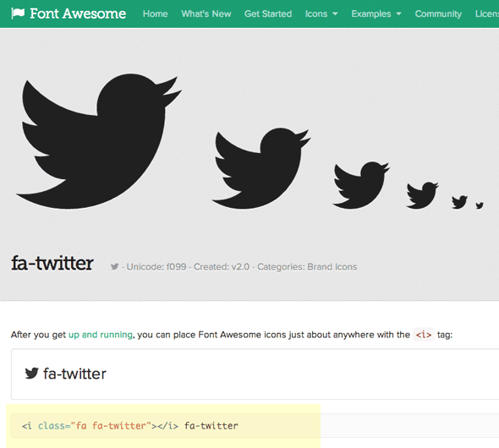The width and height of the screenshot is (499, 448).
Task: Go to the Home nav link
Action: pos(156,14)
